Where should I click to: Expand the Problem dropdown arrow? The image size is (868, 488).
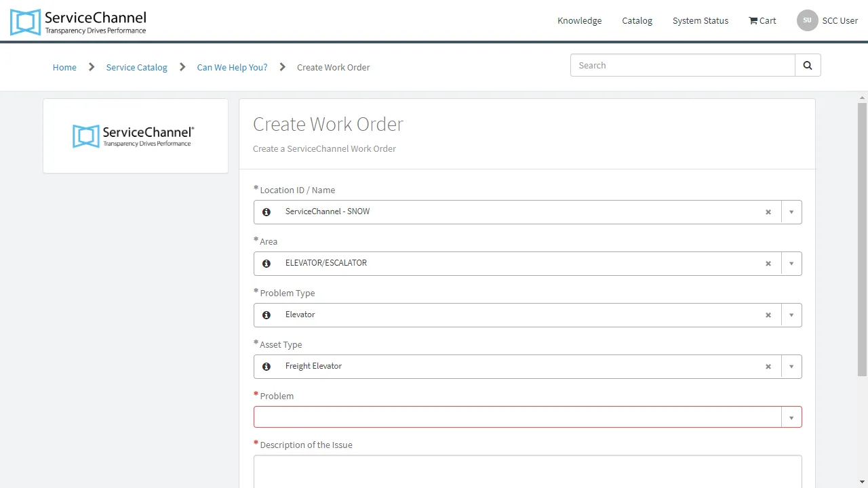coord(791,418)
